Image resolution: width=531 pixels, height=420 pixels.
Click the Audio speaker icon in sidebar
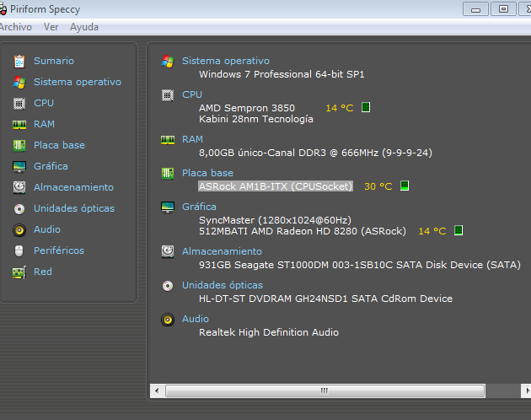point(19,230)
